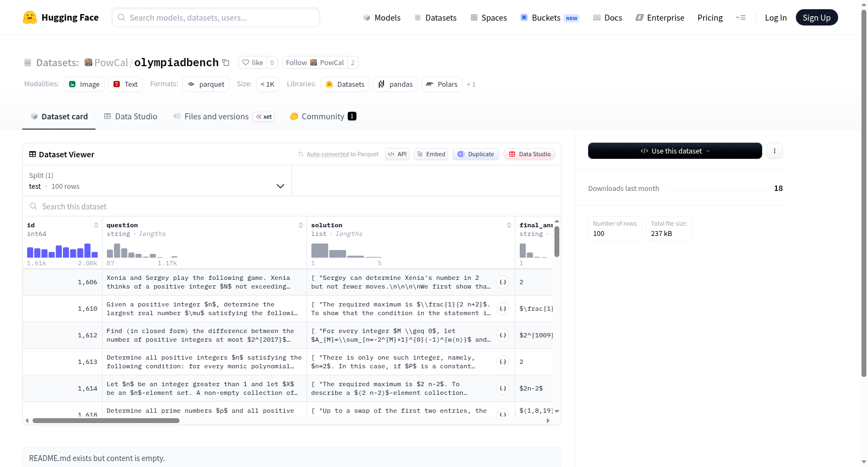Open the dataset options three-dot menu
868x467 pixels.
[775, 151]
